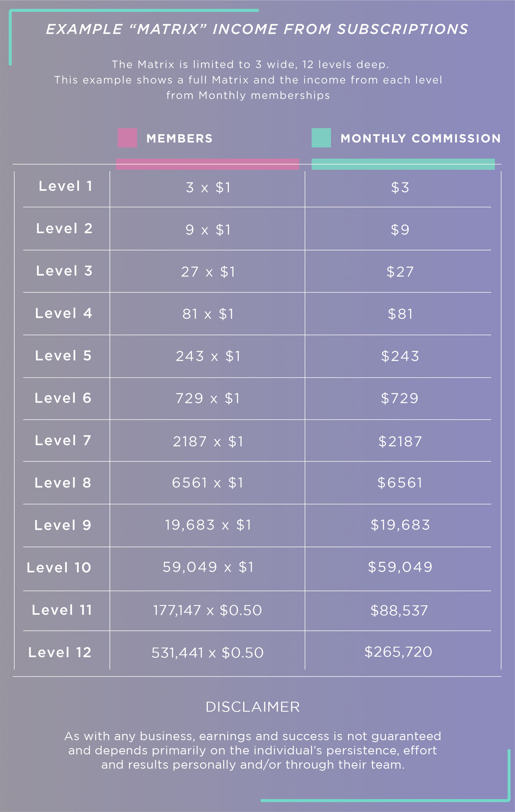Click the 3 x $1 members cell

tap(208, 188)
